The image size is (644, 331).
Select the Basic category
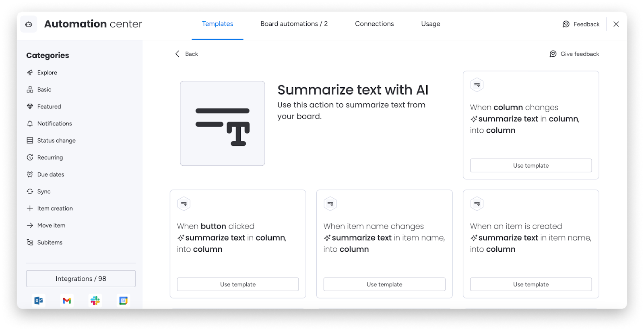tap(39, 90)
